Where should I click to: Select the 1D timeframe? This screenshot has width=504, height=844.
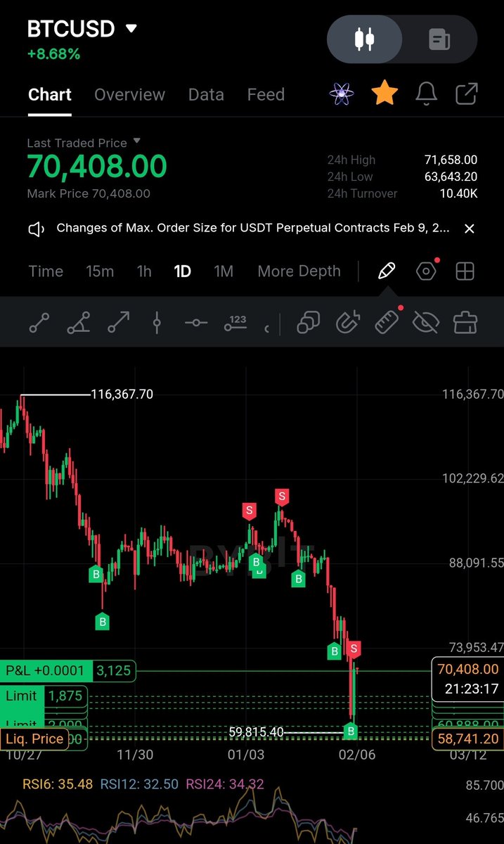[182, 271]
